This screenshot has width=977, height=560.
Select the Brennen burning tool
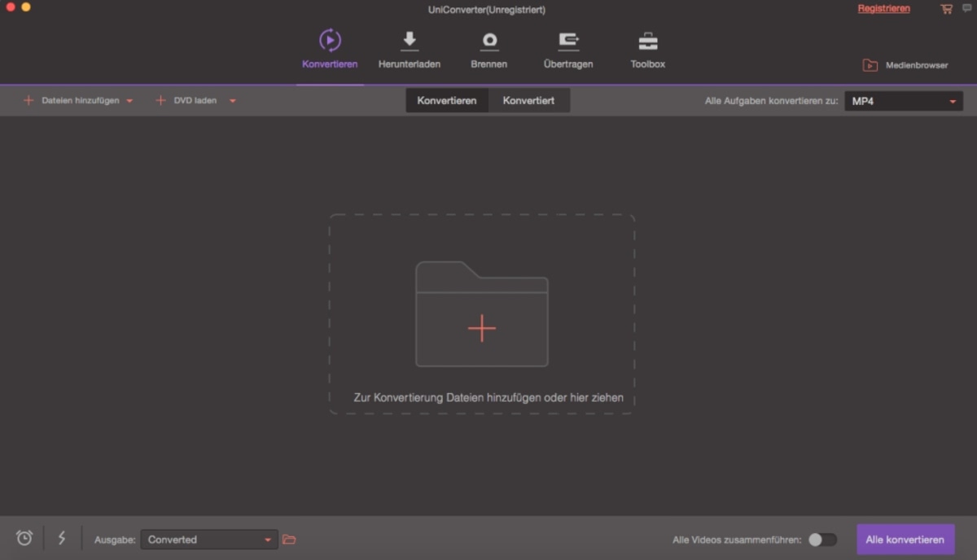(x=488, y=49)
